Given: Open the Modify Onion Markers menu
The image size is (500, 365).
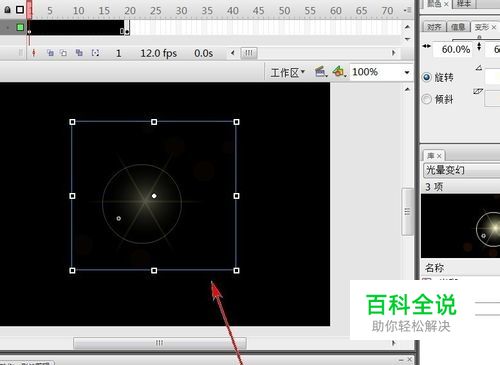Looking at the screenshot, I should [95, 53].
